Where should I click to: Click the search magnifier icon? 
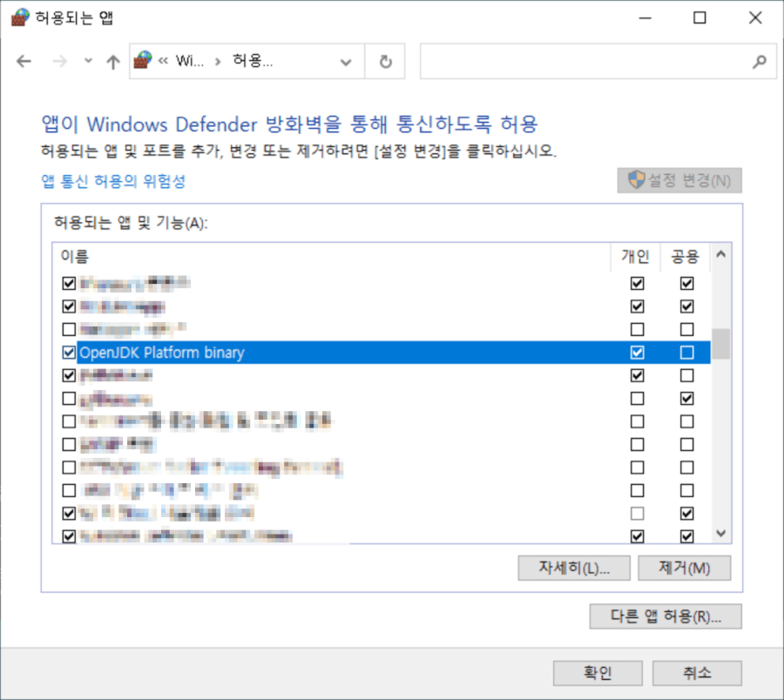point(760,61)
